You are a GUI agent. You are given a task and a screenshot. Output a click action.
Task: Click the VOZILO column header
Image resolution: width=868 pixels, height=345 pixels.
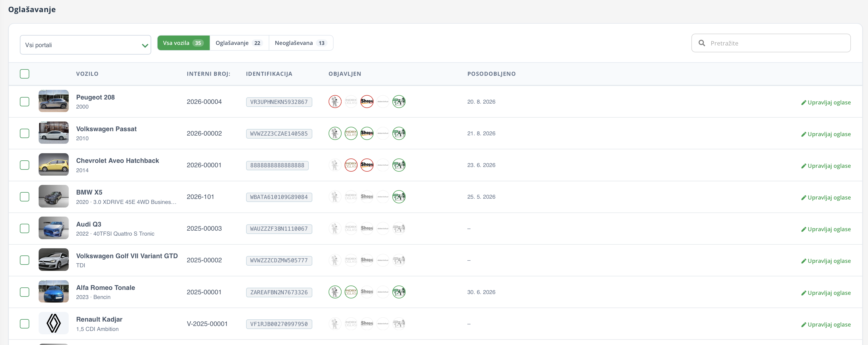coord(87,74)
